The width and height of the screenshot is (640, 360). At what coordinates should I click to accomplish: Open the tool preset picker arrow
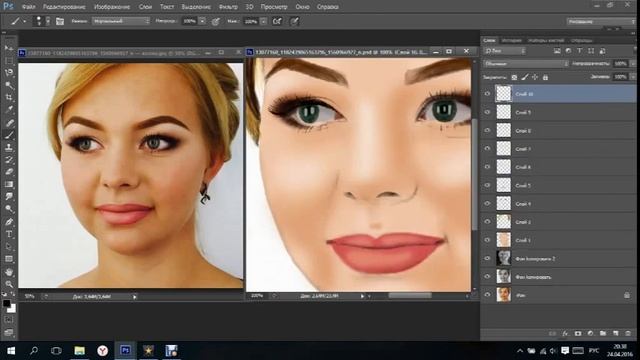click(x=24, y=21)
